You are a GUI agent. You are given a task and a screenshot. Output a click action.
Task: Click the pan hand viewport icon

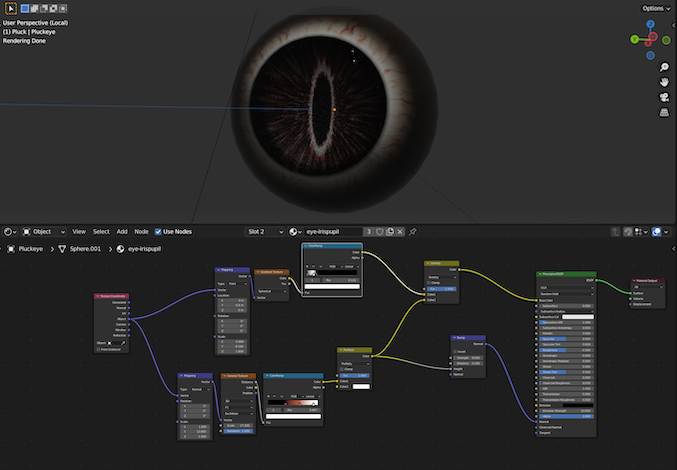pyautogui.click(x=663, y=80)
